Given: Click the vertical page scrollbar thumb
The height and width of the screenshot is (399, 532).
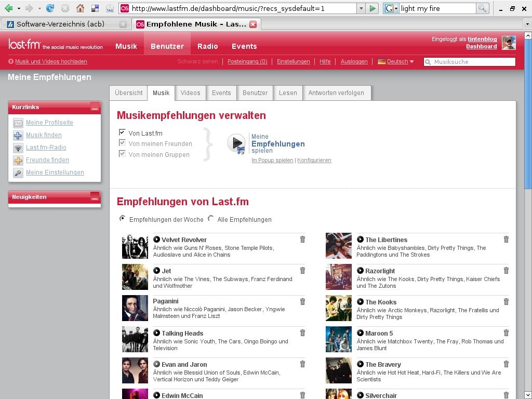Looking at the screenshot, I should point(528,114).
